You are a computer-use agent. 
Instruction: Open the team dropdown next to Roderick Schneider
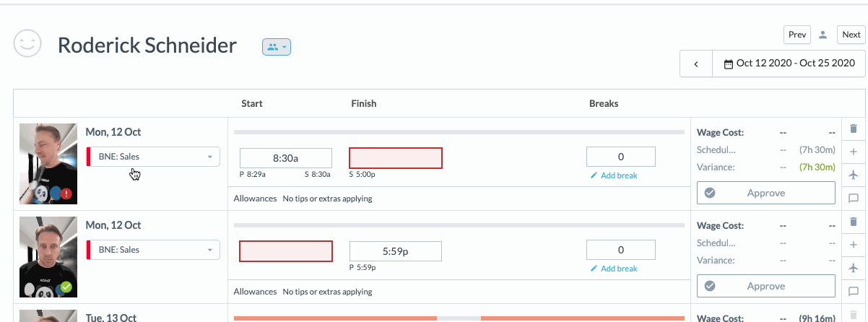pyautogui.click(x=276, y=47)
